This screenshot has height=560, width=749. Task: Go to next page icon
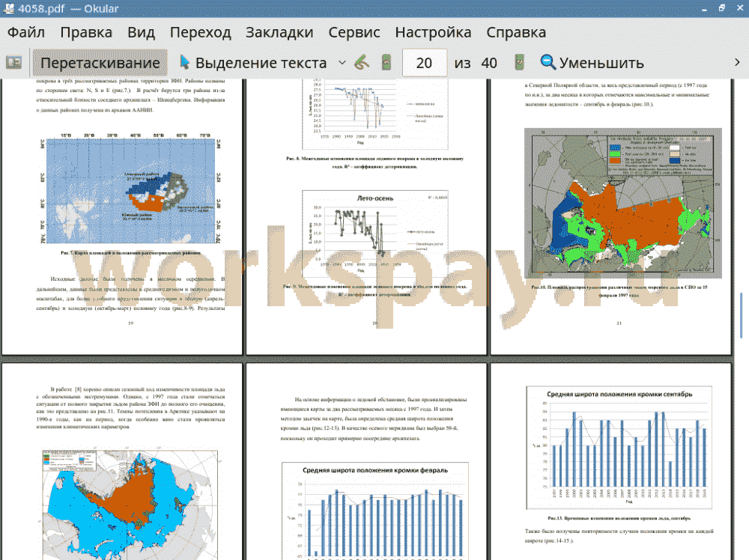pyautogui.click(x=519, y=63)
